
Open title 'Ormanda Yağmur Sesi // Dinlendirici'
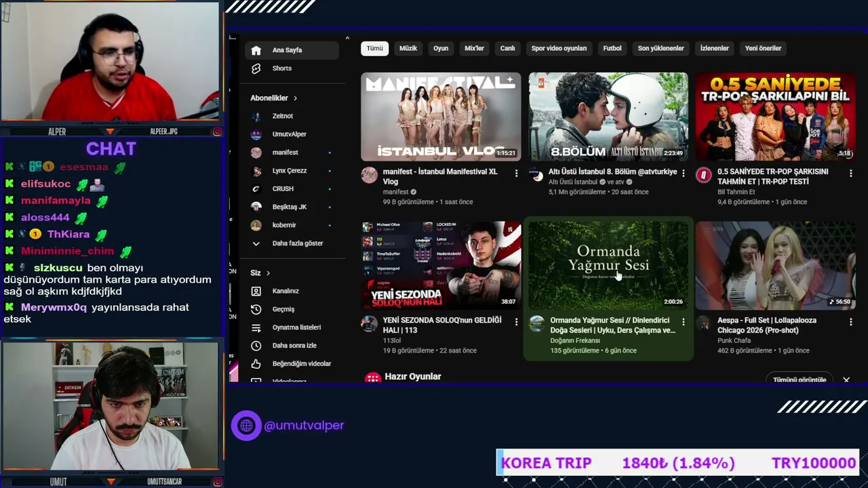[x=612, y=325]
